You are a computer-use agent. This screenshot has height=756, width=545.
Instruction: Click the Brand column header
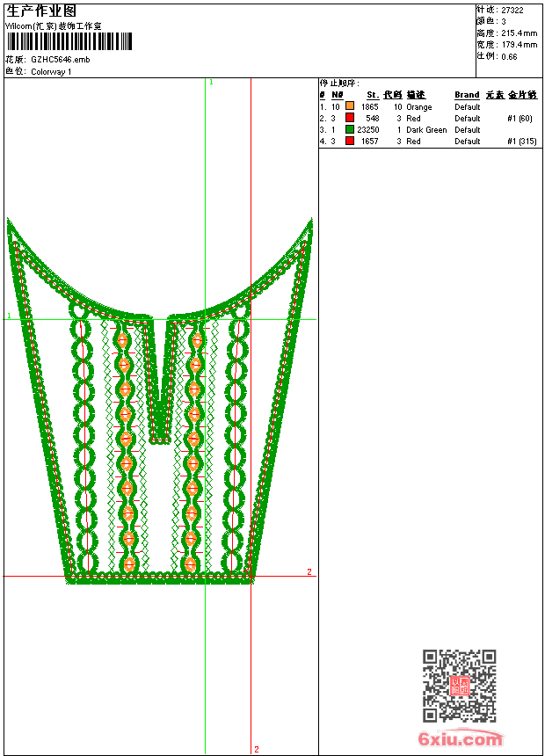click(x=467, y=95)
